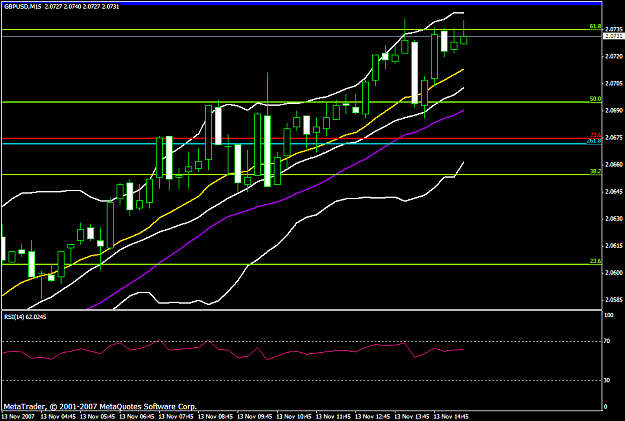Click the 2.0735 price on the axis

click(x=614, y=30)
